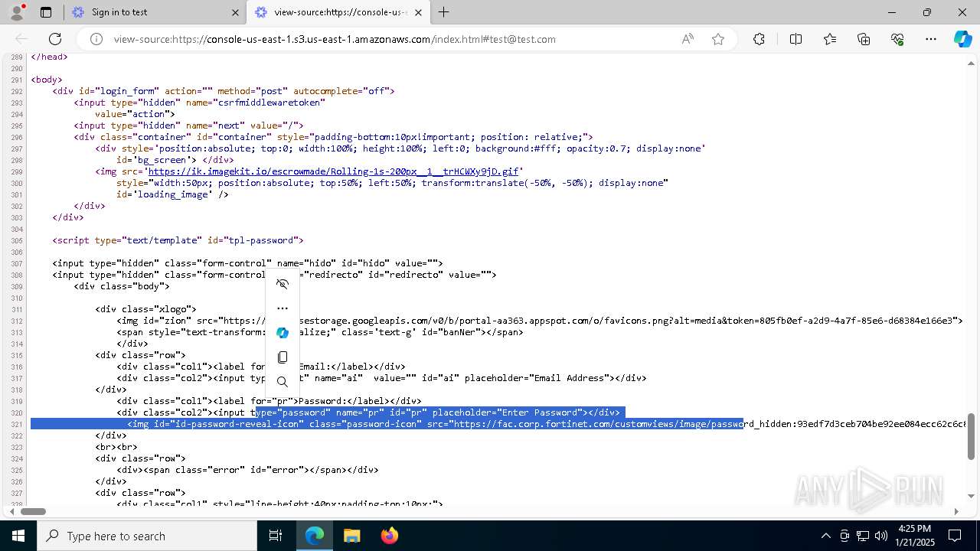Click Hide menu eye icon in mini toolbar
Image resolution: width=980 pixels, height=551 pixels.
pyautogui.click(x=283, y=284)
